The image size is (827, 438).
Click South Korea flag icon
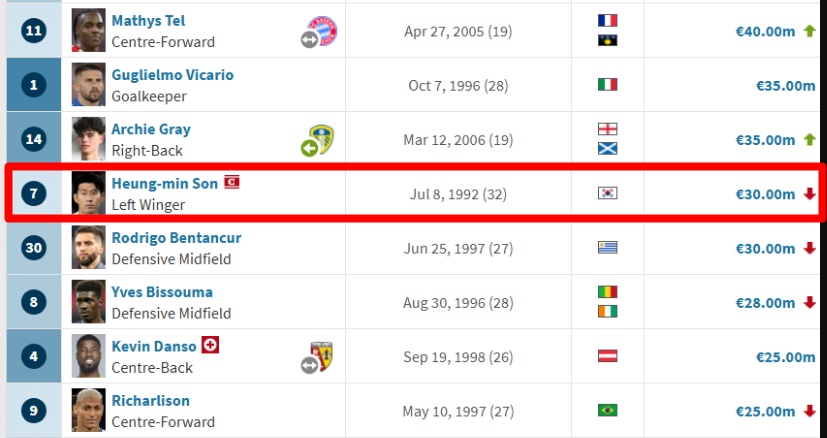(607, 193)
